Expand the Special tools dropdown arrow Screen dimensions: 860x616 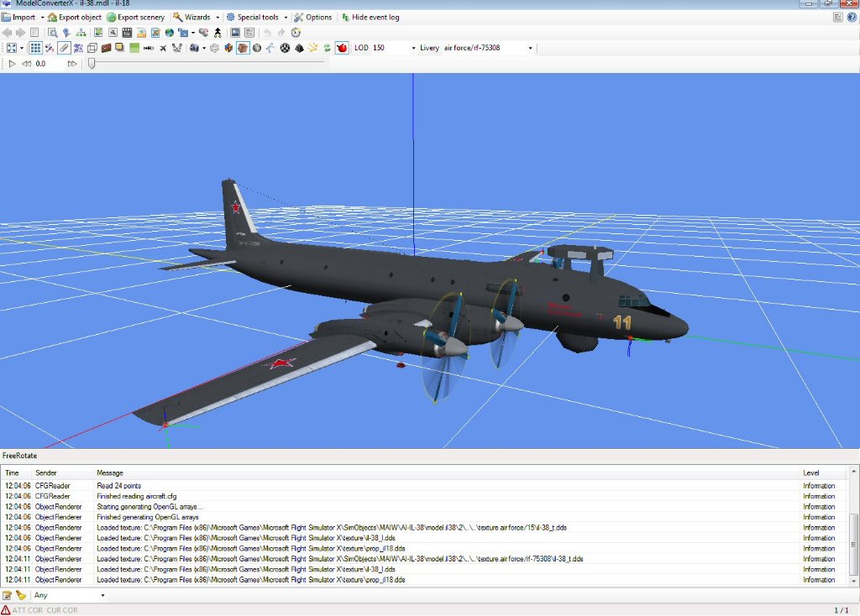(x=286, y=18)
